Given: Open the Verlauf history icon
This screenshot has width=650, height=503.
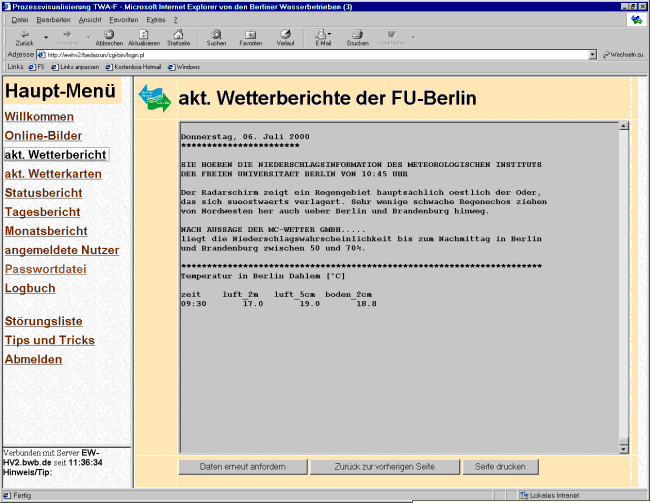Looking at the screenshot, I should 285,36.
